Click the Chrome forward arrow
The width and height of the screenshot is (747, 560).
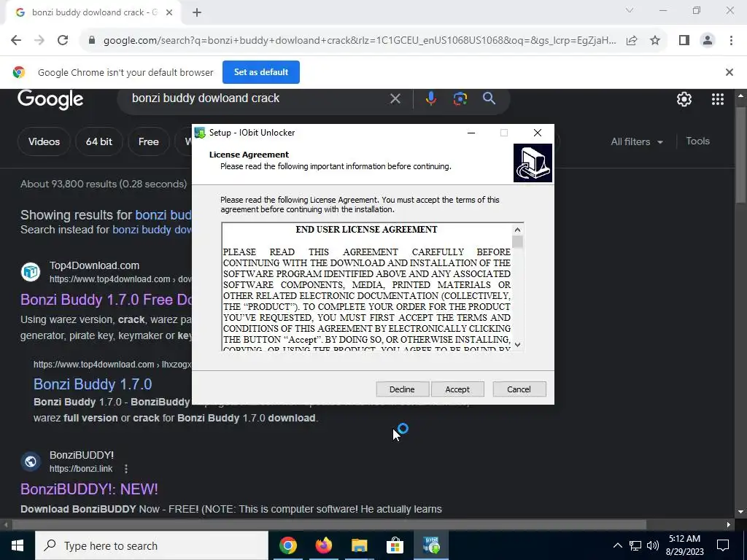tap(39, 41)
